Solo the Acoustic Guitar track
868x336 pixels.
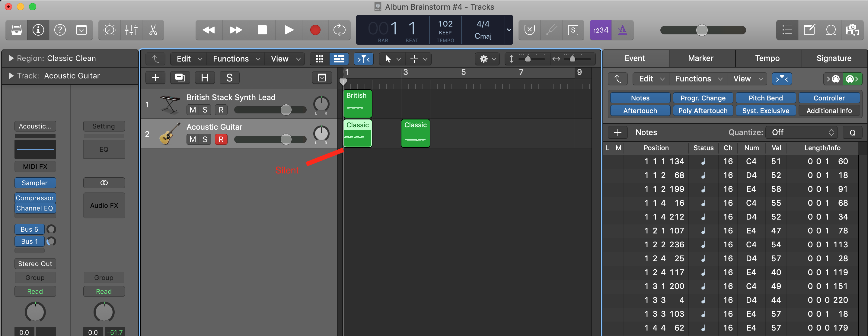point(205,139)
